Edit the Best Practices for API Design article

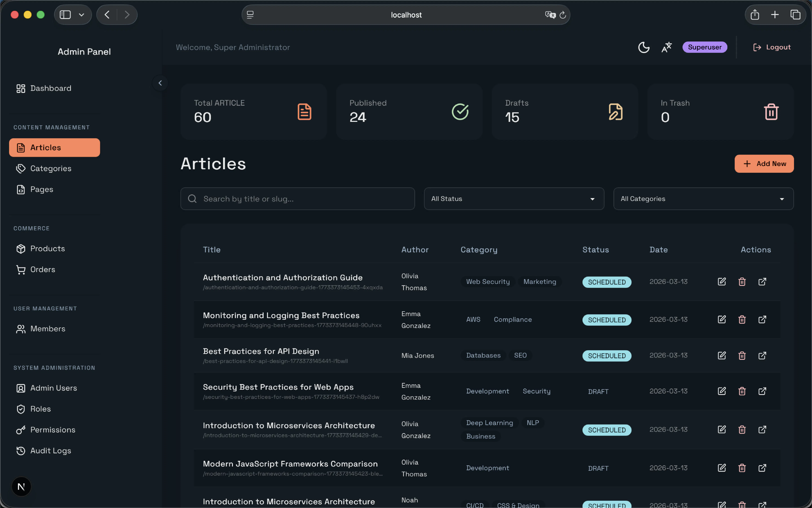click(722, 355)
